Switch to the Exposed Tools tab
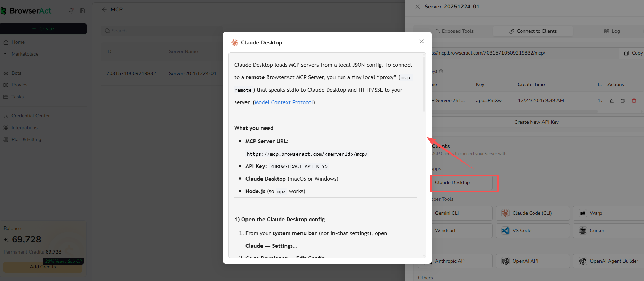 coord(454,31)
